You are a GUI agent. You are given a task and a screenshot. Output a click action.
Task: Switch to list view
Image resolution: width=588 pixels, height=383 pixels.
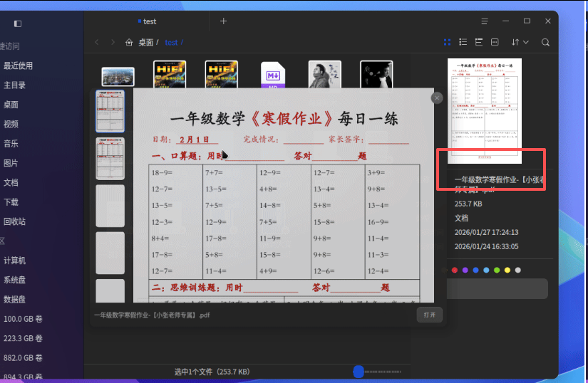point(463,42)
